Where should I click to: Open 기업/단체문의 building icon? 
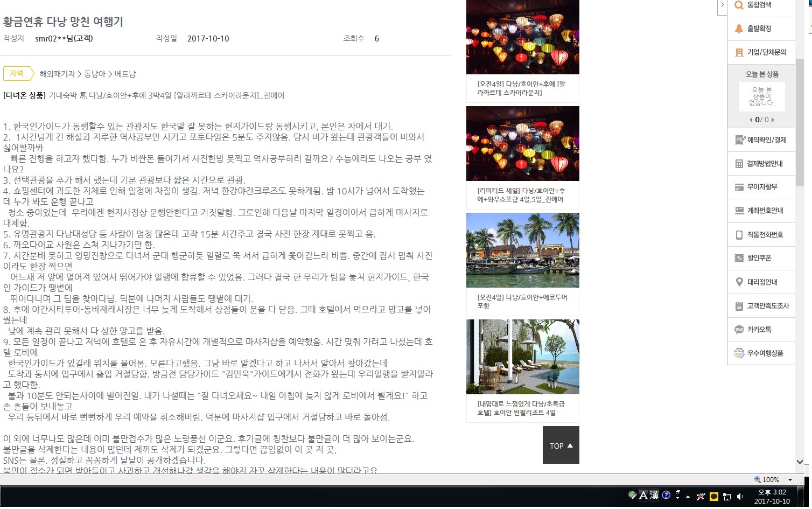(739, 52)
